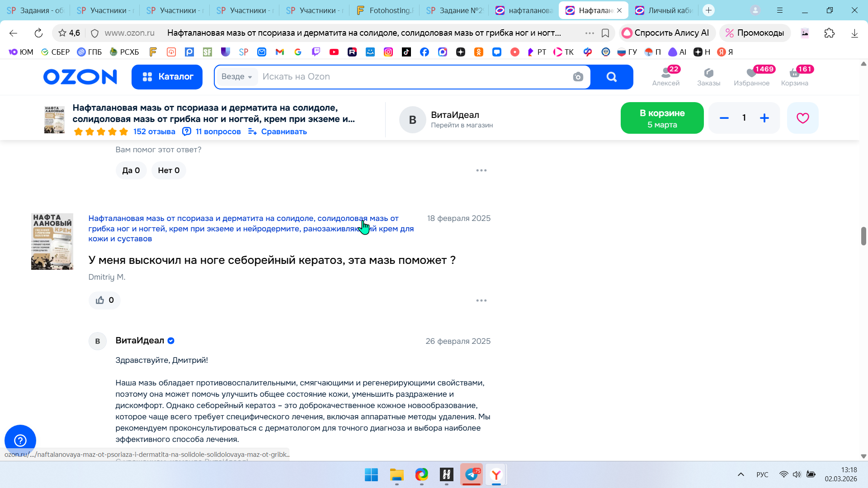Expand the Везде search scope dropdown
868x488 pixels.
pyautogui.click(x=237, y=77)
